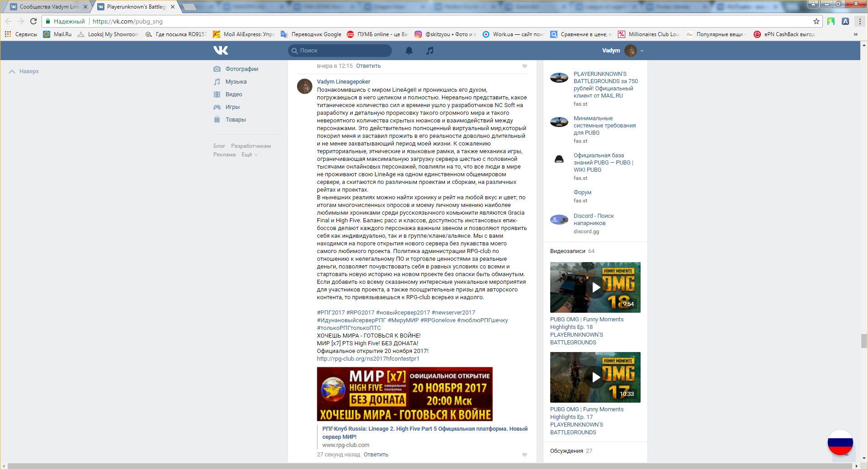Like the comment posted 27 секунд назад
The image size is (868, 470).
(524, 455)
